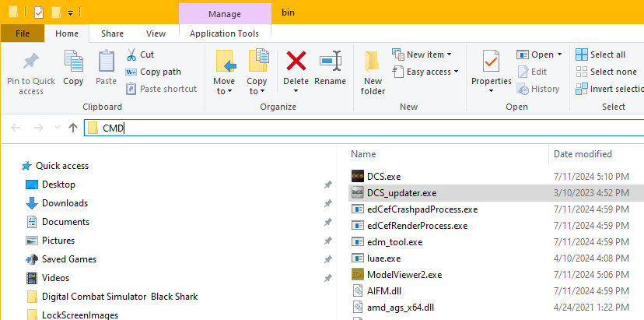Screen dimensions: 644x320
Task: Open LockScreenImages folder in navigation pane
Action: coord(72,315)
